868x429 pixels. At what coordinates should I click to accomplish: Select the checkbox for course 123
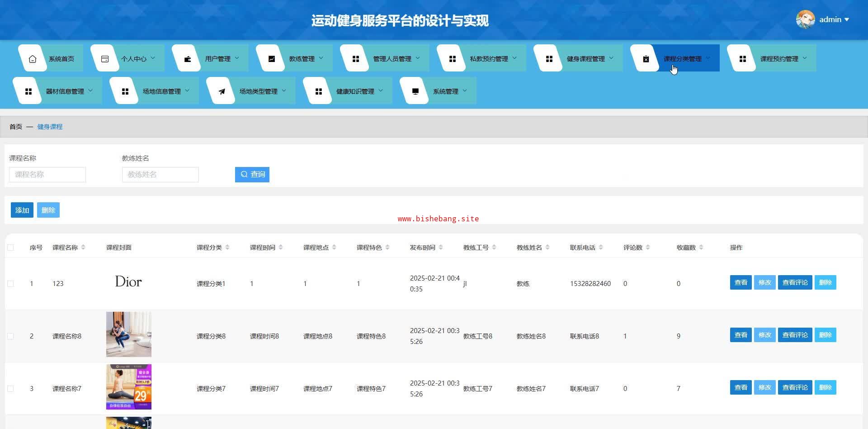(x=11, y=284)
